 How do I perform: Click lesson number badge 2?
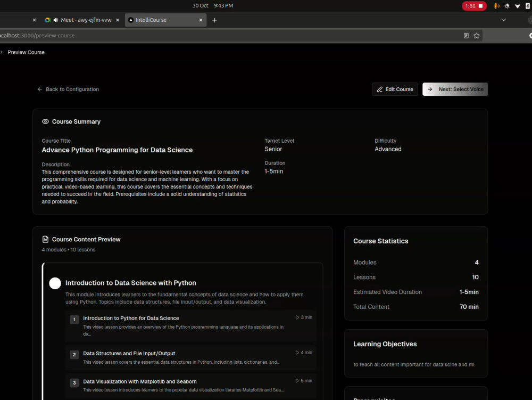click(74, 355)
